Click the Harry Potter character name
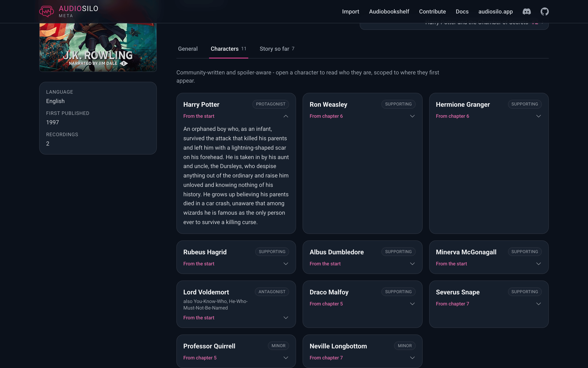 [x=201, y=104]
